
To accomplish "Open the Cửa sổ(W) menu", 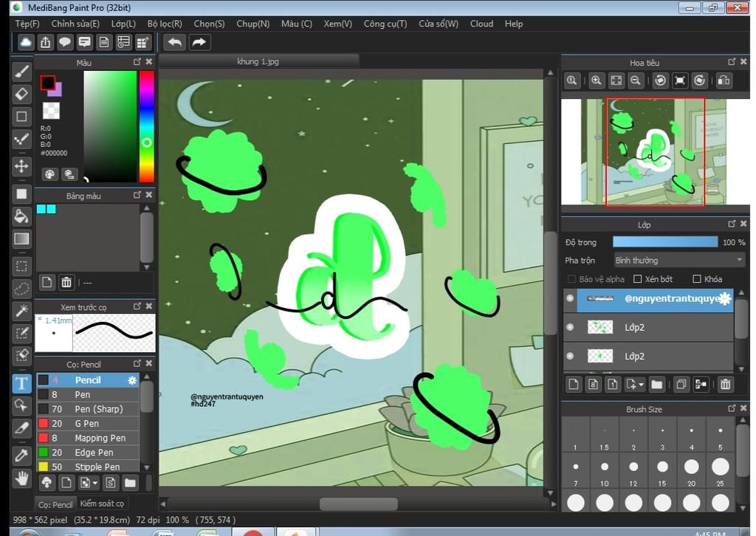I will point(439,24).
